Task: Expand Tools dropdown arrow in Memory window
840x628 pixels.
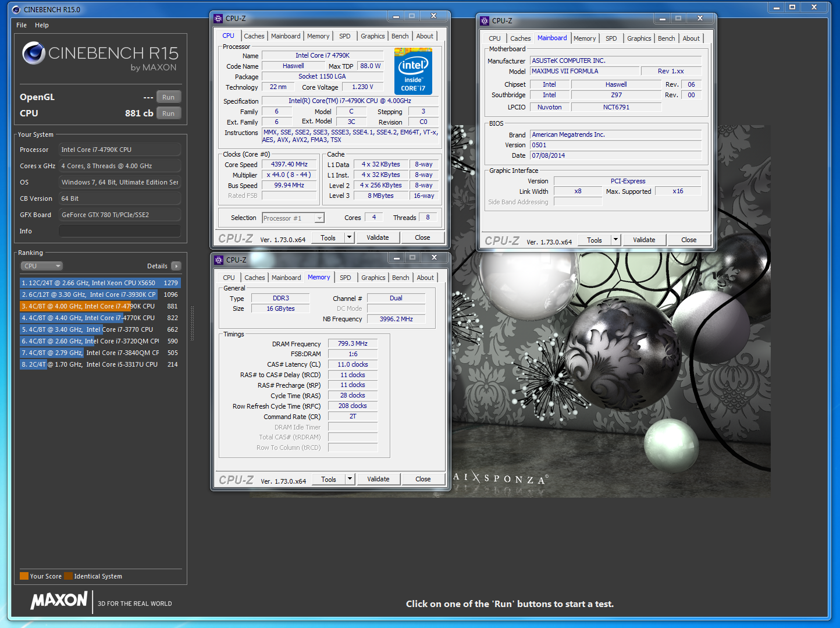Action: (x=350, y=479)
